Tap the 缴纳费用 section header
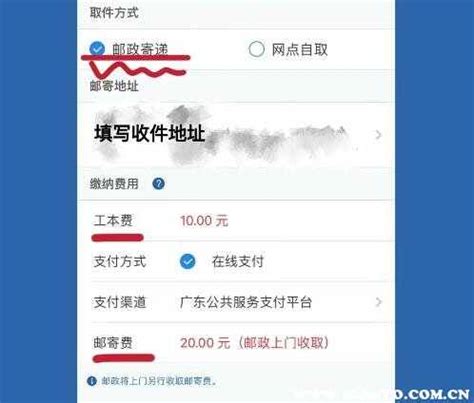 pos(114,184)
